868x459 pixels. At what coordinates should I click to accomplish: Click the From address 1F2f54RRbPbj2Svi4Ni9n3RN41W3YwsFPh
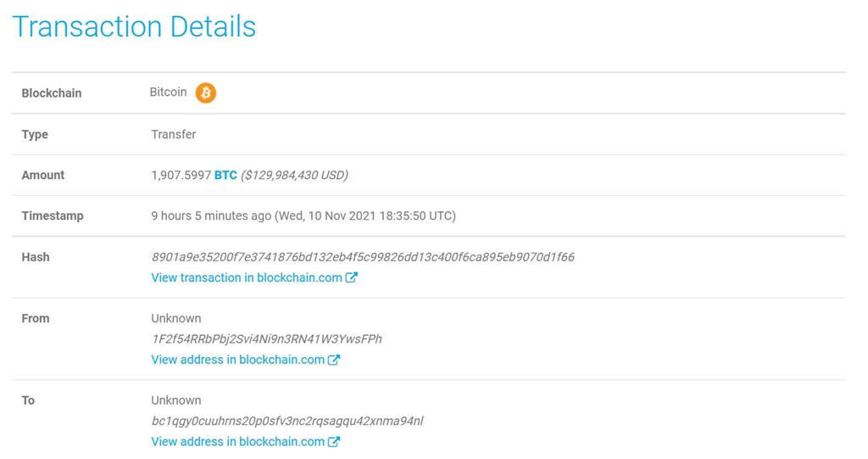[266, 339]
